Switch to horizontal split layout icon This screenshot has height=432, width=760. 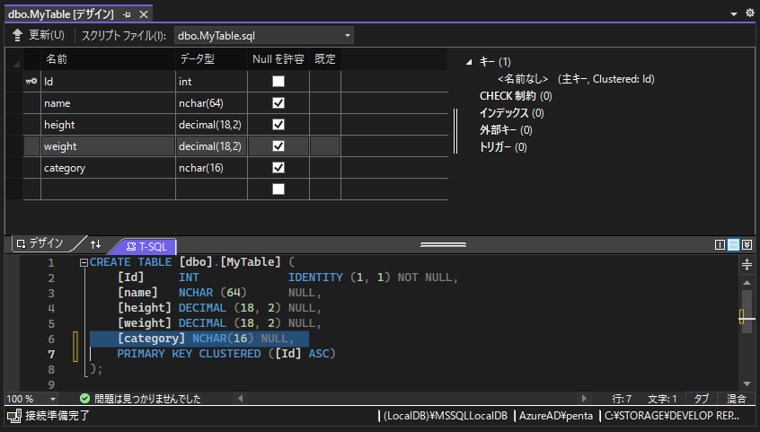[x=733, y=245]
